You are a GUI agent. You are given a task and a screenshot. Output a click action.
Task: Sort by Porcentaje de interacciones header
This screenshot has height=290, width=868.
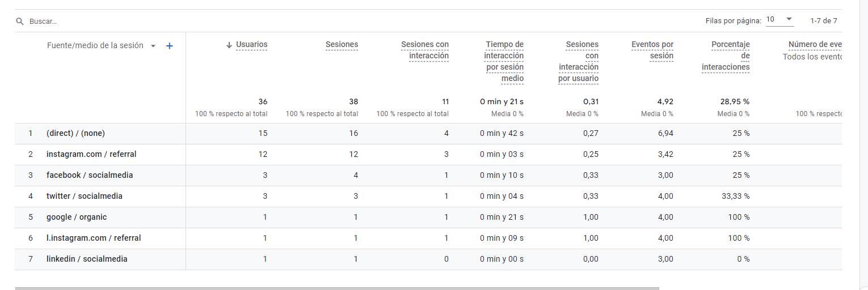(726, 56)
